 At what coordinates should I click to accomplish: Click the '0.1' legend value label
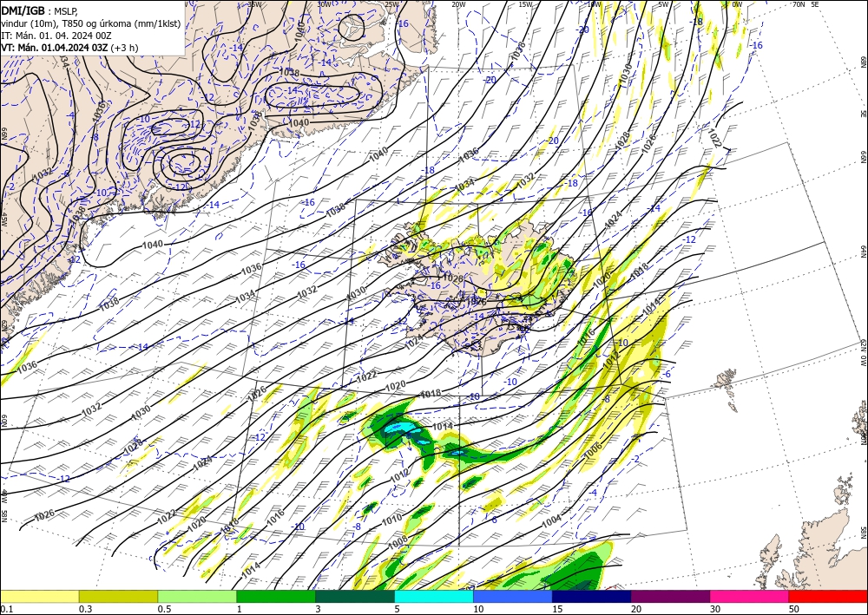click(x=5, y=609)
